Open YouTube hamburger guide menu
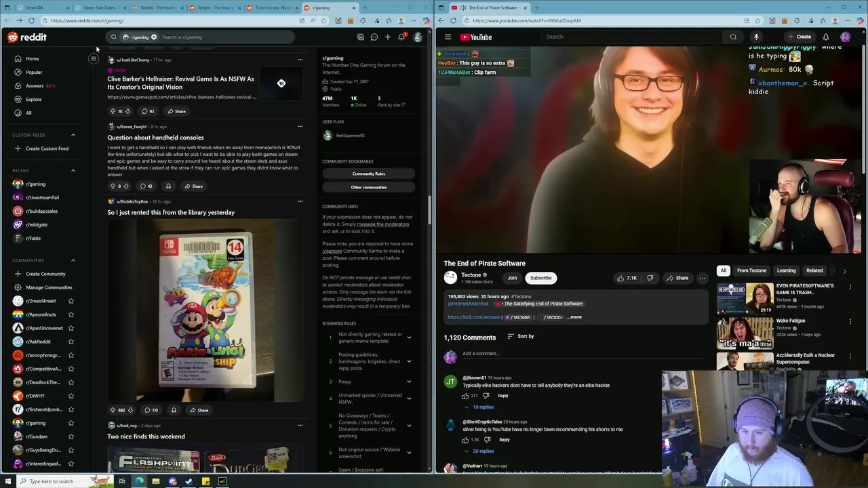The width and height of the screenshot is (868, 488). point(448,37)
